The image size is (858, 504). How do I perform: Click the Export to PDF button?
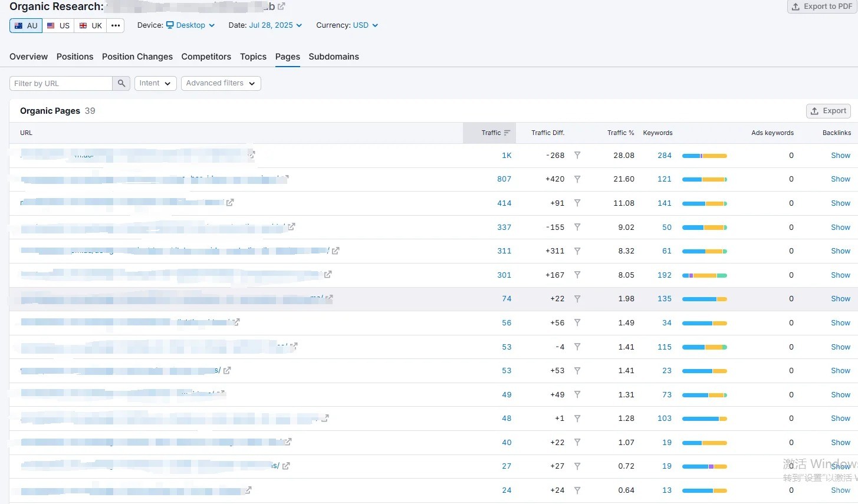coord(822,6)
